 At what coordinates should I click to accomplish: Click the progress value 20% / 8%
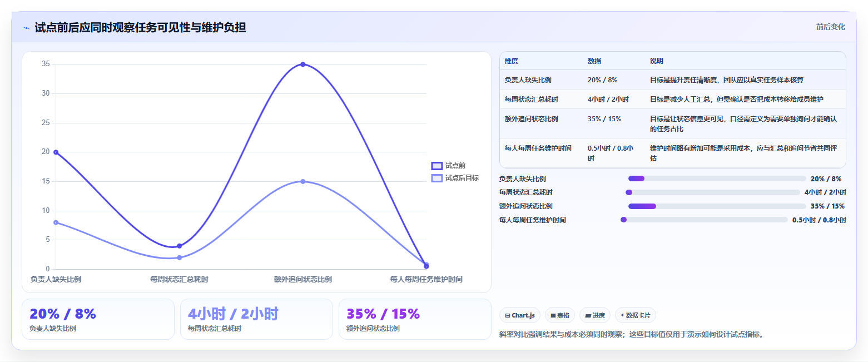826,178
